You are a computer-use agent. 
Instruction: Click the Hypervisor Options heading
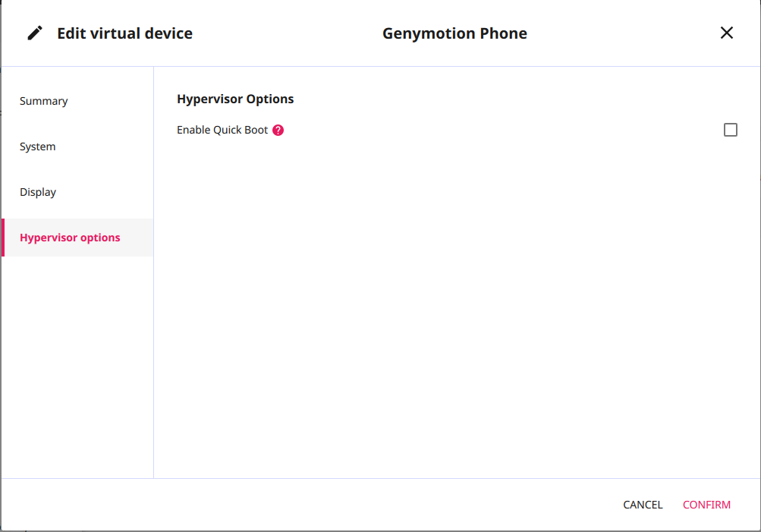click(235, 99)
